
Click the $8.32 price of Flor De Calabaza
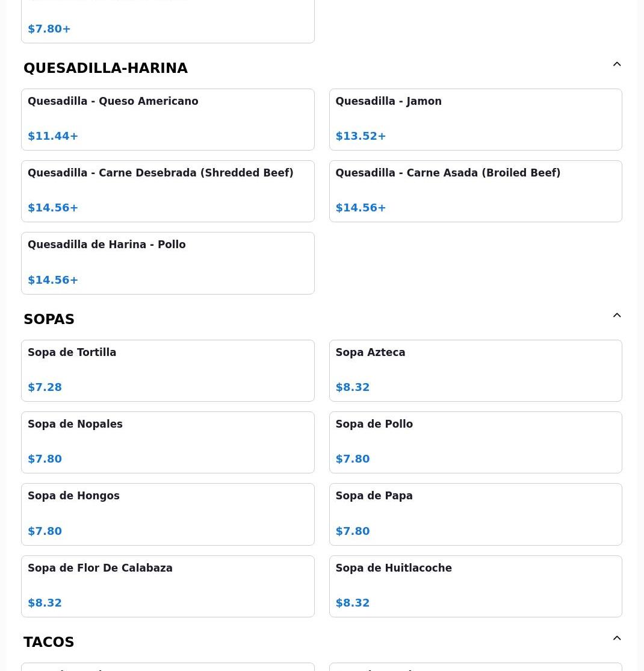point(45,603)
